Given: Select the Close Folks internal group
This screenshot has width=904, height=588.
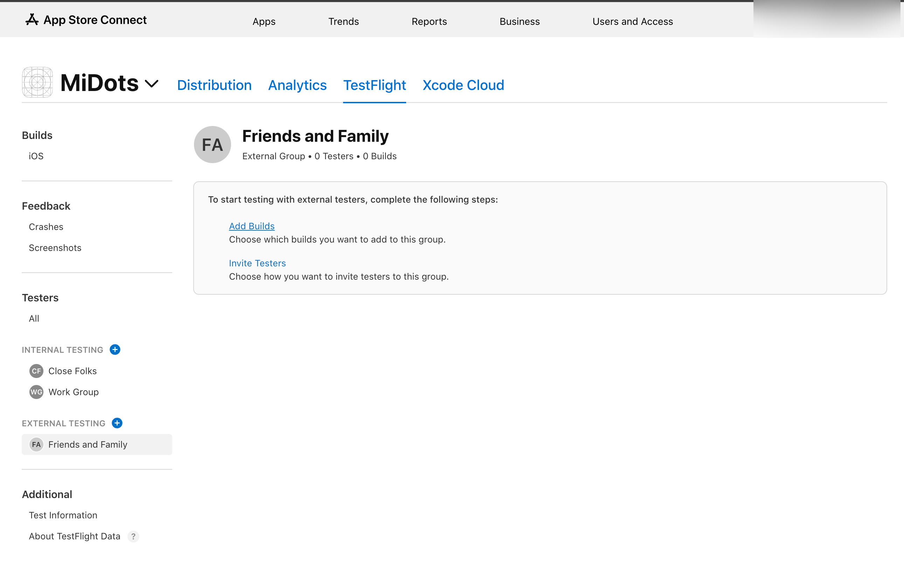Looking at the screenshot, I should (x=72, y=371).
